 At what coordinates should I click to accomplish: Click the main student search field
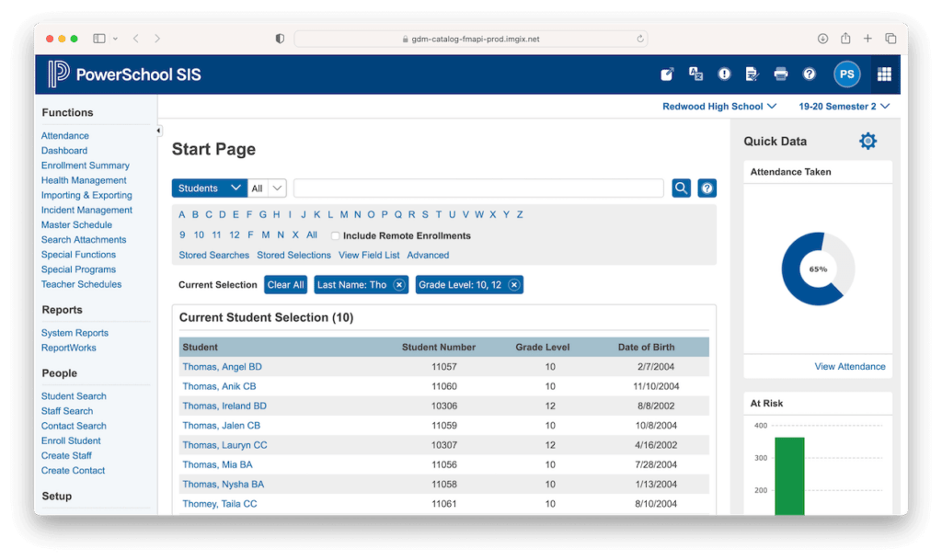[x=478, y=188]
